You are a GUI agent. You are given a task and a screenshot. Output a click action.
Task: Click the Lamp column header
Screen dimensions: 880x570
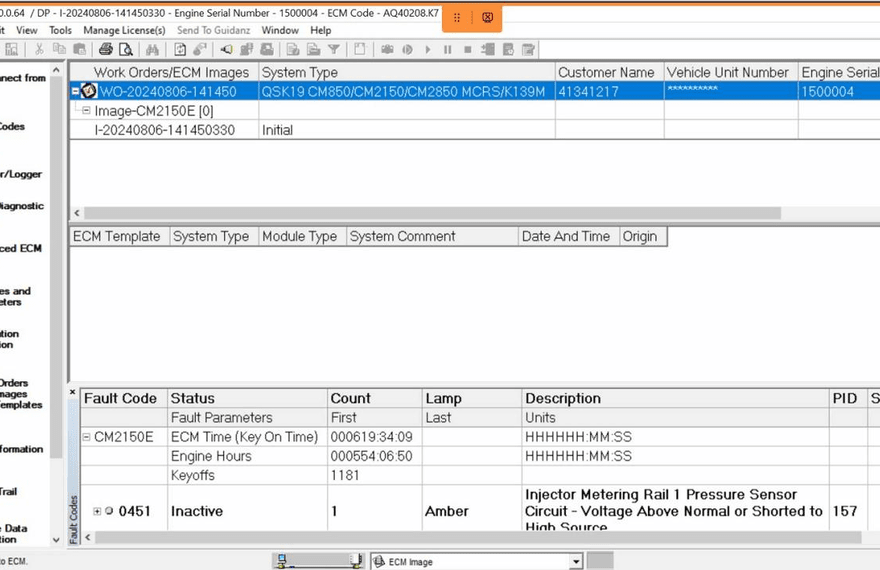[471, 398]
